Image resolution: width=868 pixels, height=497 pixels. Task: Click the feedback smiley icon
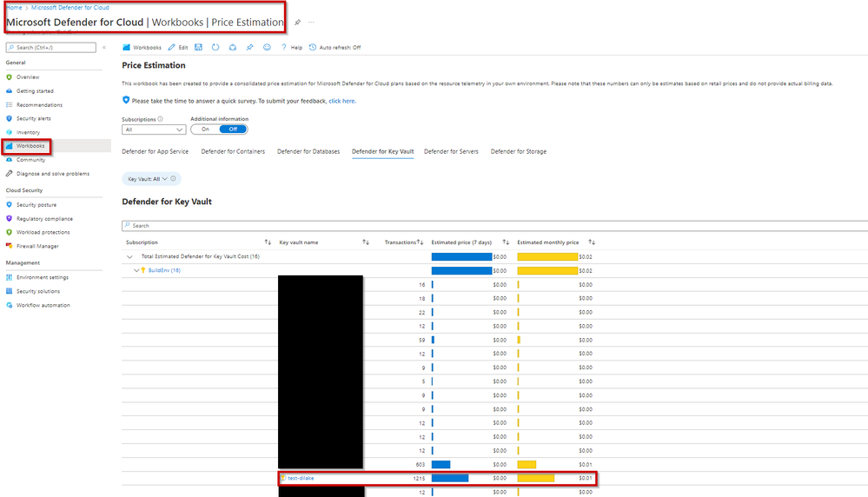(x=267, y=48)
